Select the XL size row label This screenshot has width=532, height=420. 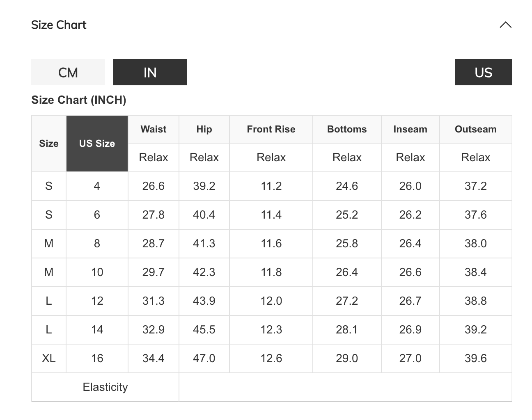49,358
